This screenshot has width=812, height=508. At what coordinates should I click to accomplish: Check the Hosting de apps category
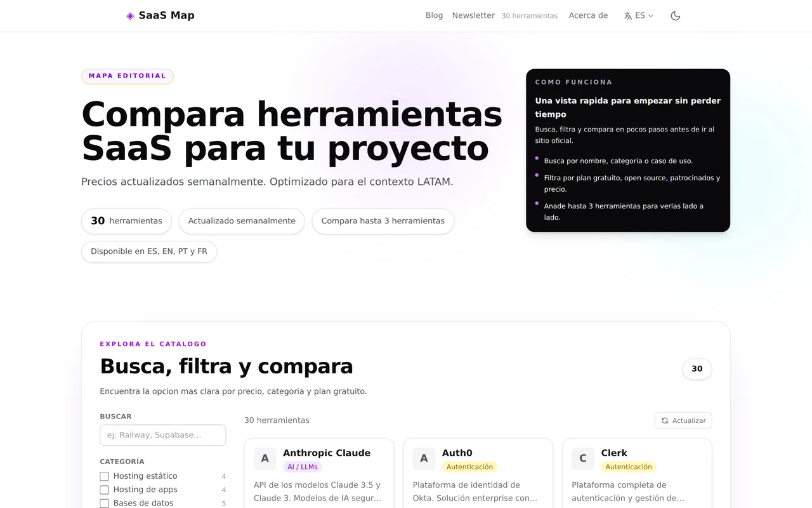[105, 490]
